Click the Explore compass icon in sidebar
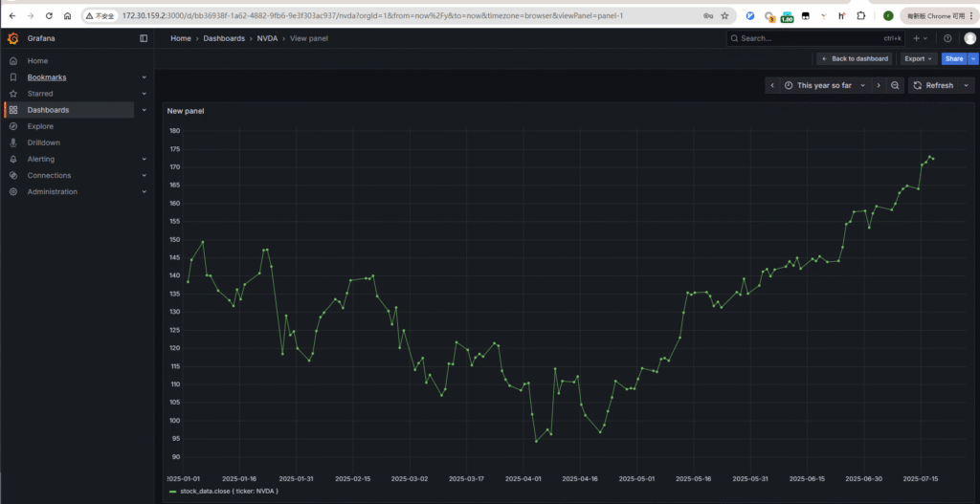This screenshot has height=504, width=980. (x=13, y=126)
